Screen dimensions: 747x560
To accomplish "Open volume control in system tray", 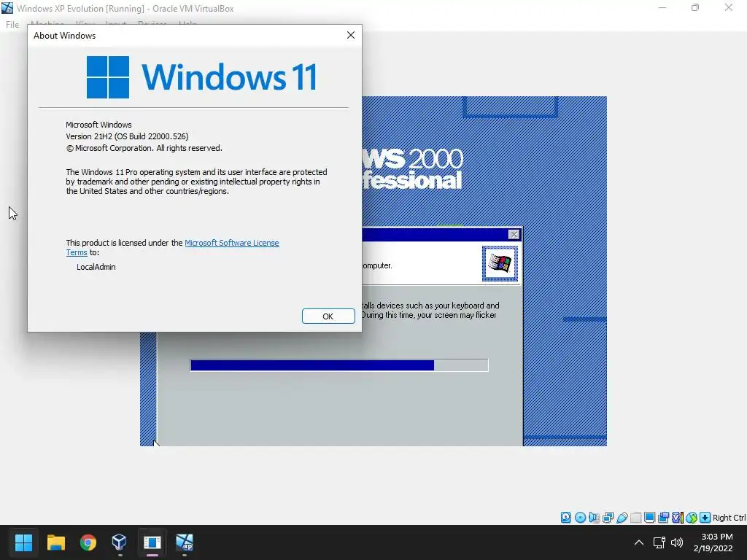I will tap(676, 542).
